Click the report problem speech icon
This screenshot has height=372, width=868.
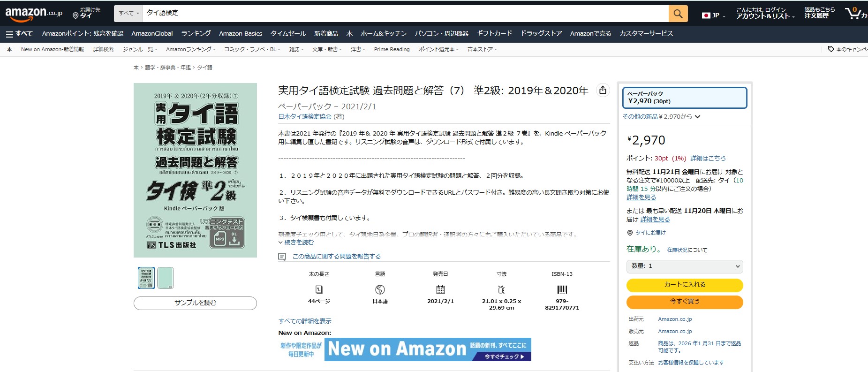pyautogui.click(x=282, y=257)
